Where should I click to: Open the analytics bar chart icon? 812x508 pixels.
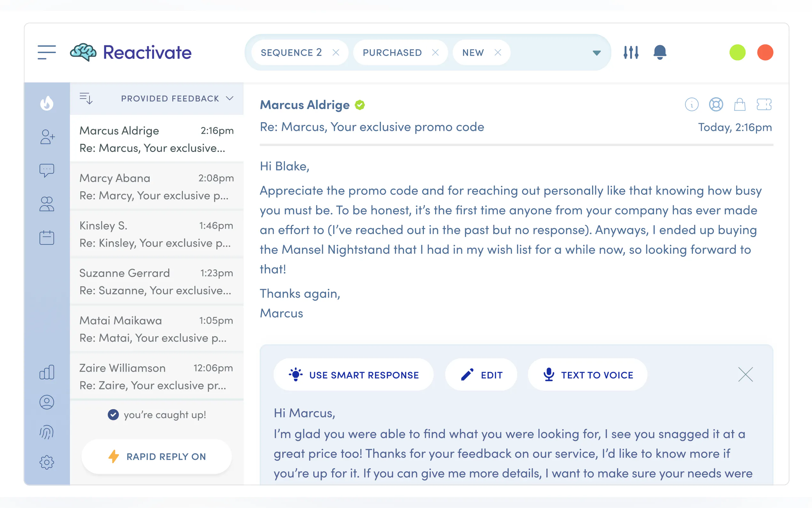47,372
